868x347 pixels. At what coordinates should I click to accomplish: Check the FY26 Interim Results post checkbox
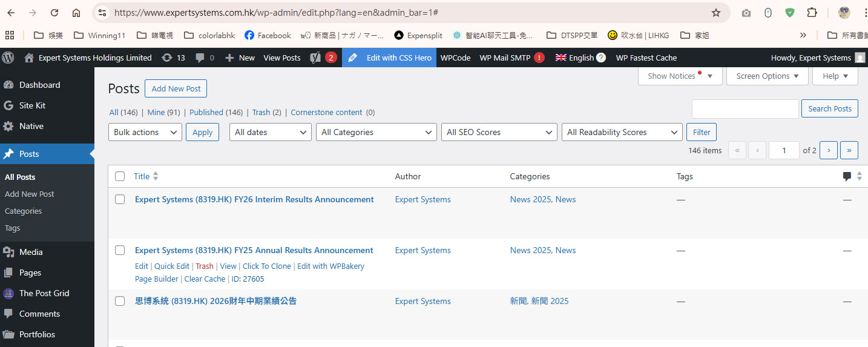120,199
